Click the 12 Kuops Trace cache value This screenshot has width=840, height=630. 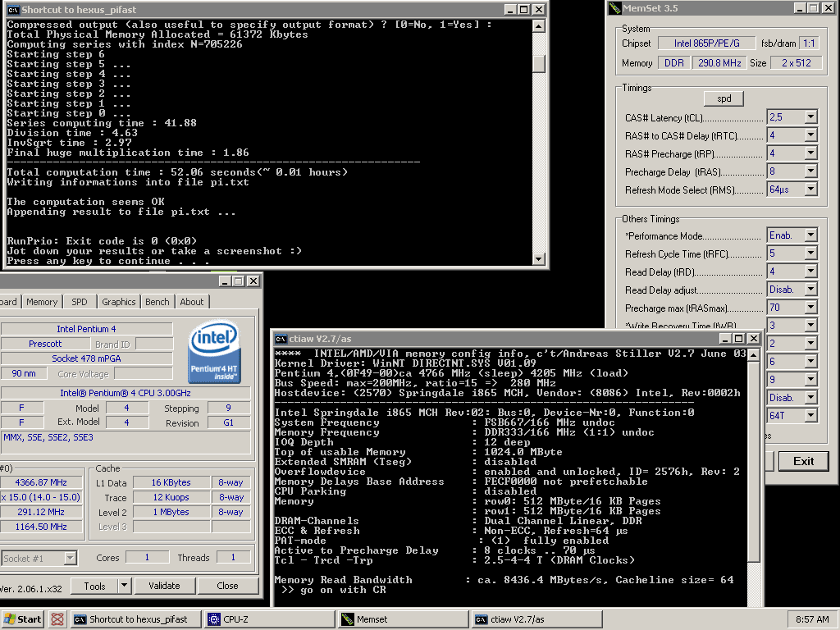pyautogui.click(x=171, y=498)
